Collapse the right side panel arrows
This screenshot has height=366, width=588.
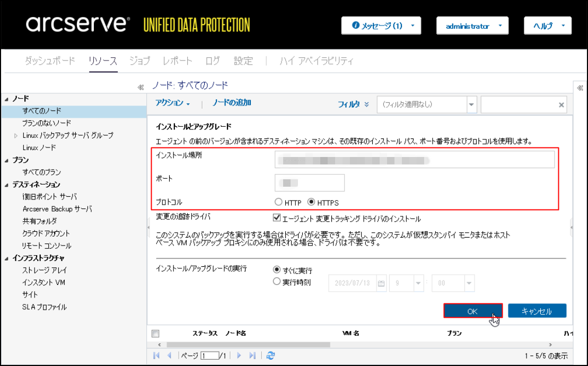tap(580, 88)
